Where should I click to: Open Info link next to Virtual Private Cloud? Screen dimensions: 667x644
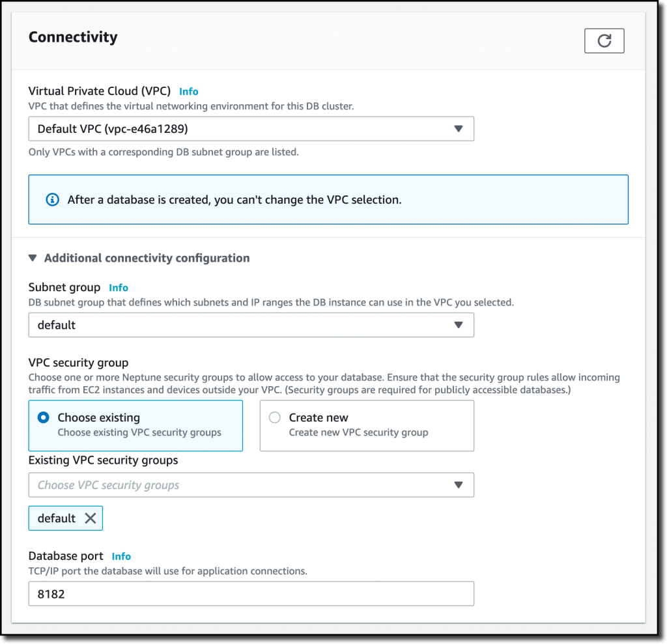[188, 91]
